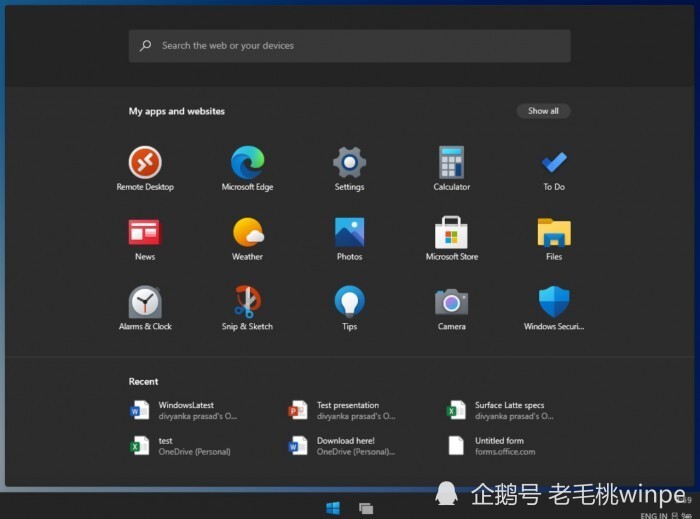Open the Test presentation PowerPoint file

click(342, 410)
